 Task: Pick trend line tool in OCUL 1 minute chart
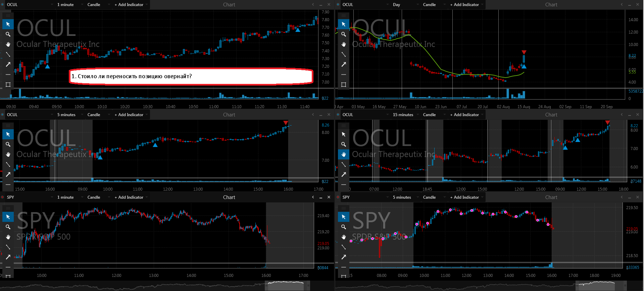(x=8, y=54)
